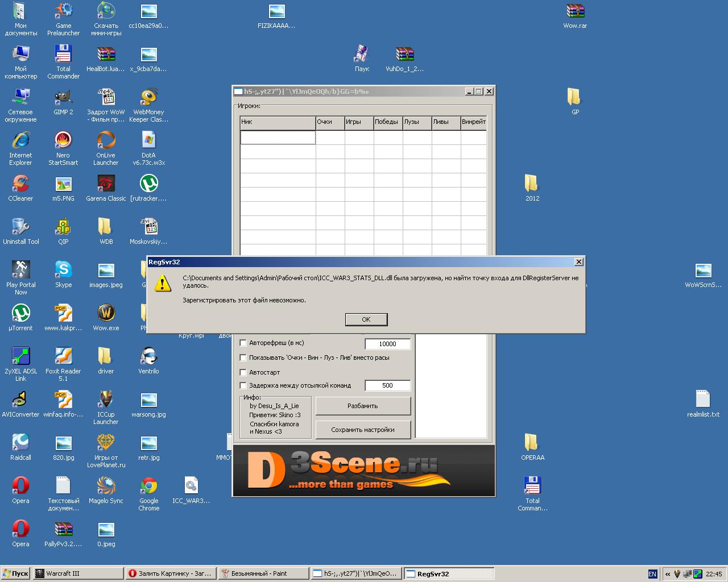The image size is (728, 582).
Task: Select the ICCup Launcher desktop icon
Action: click(x=106, y=408)
